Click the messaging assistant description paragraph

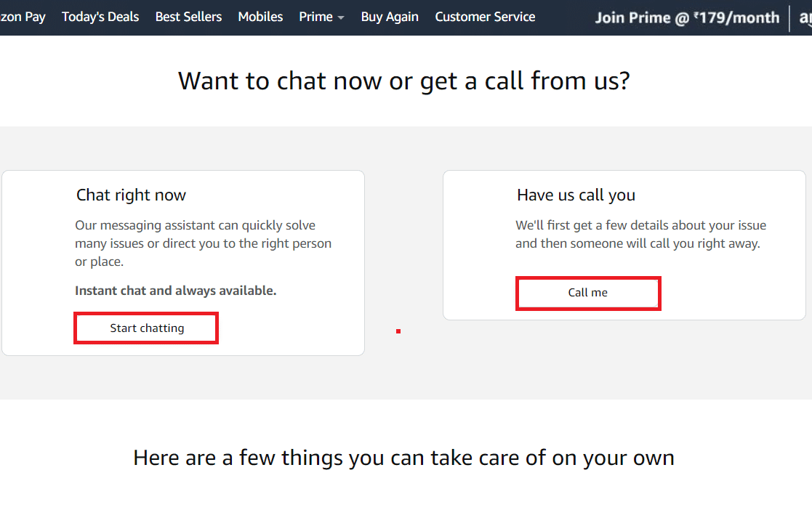tap(203, 243)
